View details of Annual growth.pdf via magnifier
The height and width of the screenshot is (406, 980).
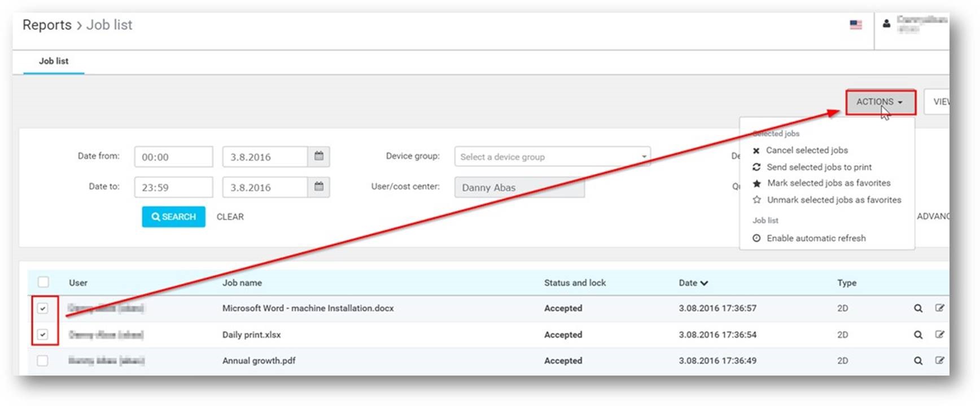(918, 361)
